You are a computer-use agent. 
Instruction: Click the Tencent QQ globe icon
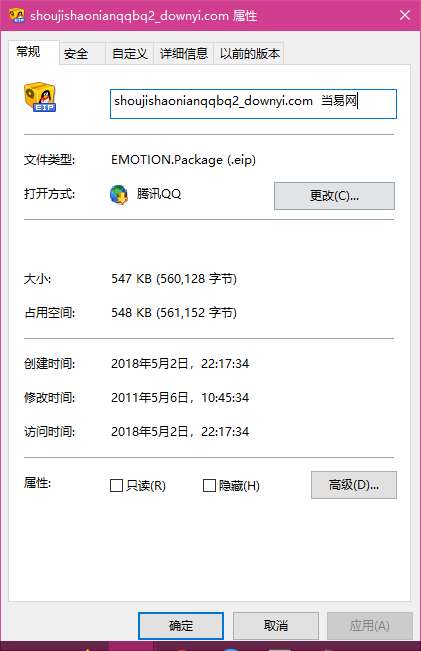(x=119, y=195)
